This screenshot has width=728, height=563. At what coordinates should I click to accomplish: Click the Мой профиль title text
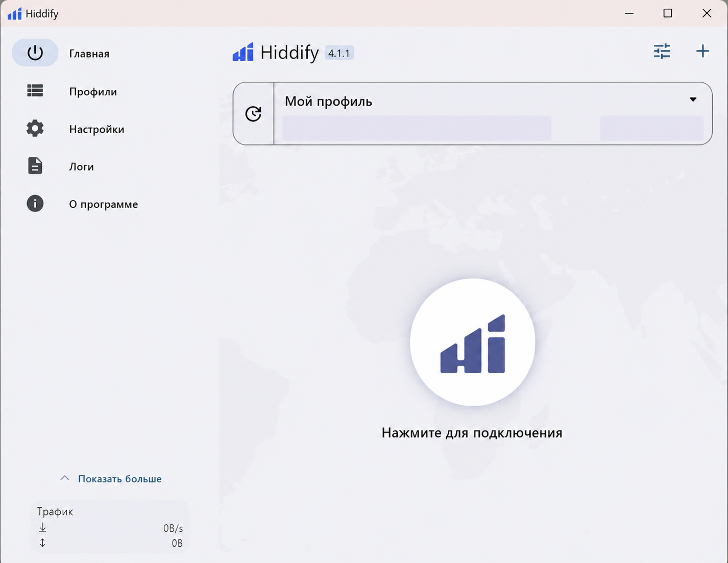(328, 102)
